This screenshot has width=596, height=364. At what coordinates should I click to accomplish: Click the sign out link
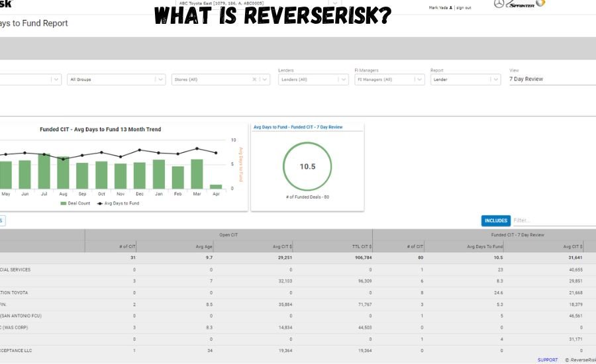[464, 7]
